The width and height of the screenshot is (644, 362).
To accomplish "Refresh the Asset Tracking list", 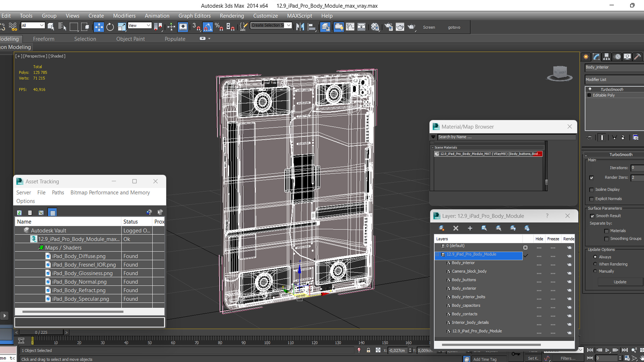I will click(19, 213).
